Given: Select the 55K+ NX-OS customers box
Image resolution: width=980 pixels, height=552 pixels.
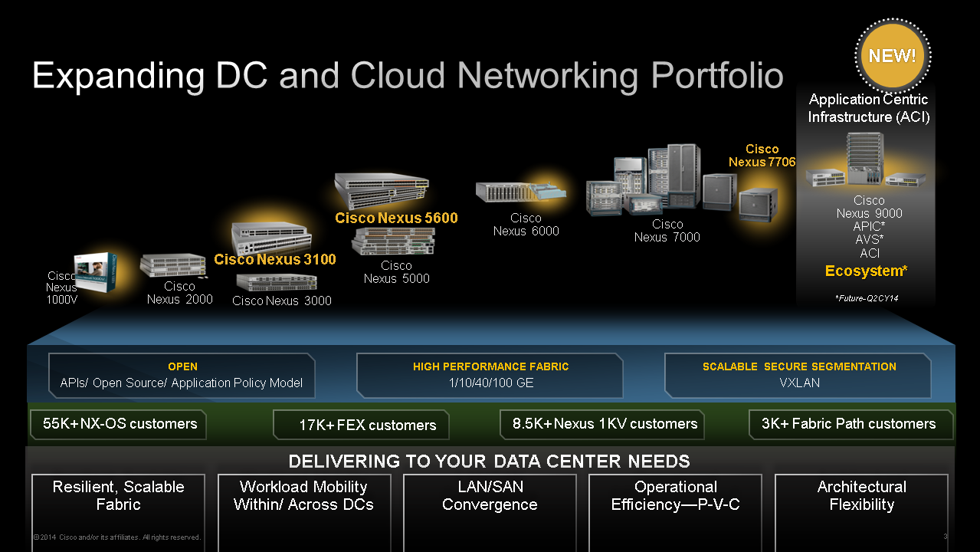Looking at the screenshot, I should (x=117, y=424).
